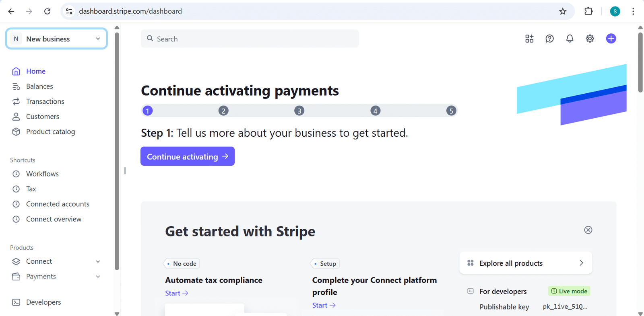Image resolution: width=644 pixels, height=316 pixels.
Task: Open Explore all products card
Action: (x=526, y=263)
